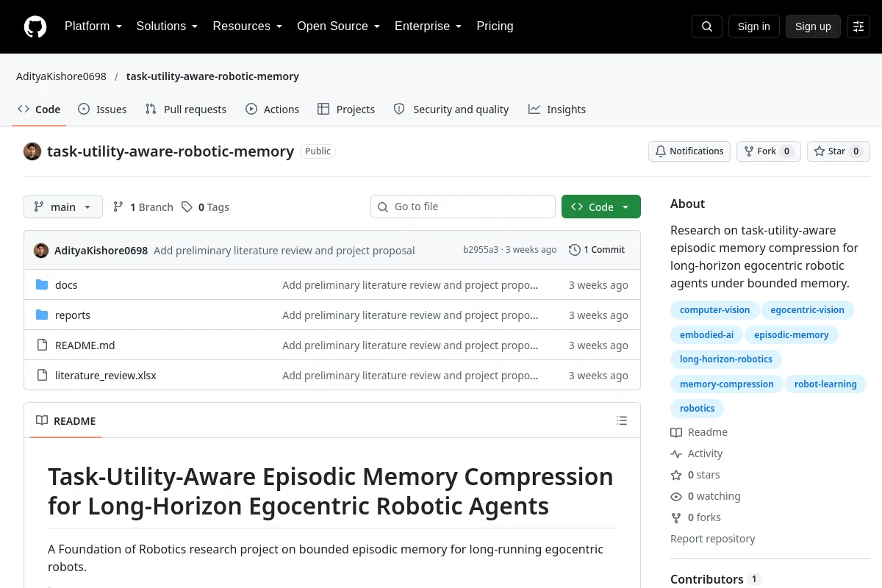
Task: Click the Notifications button
Action: tap(689, 151)
